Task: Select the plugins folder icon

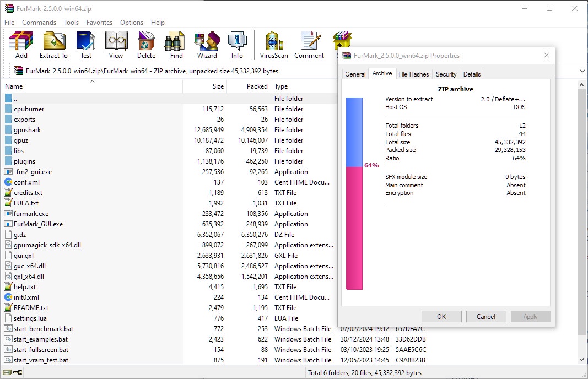Action: click(8, 161)
